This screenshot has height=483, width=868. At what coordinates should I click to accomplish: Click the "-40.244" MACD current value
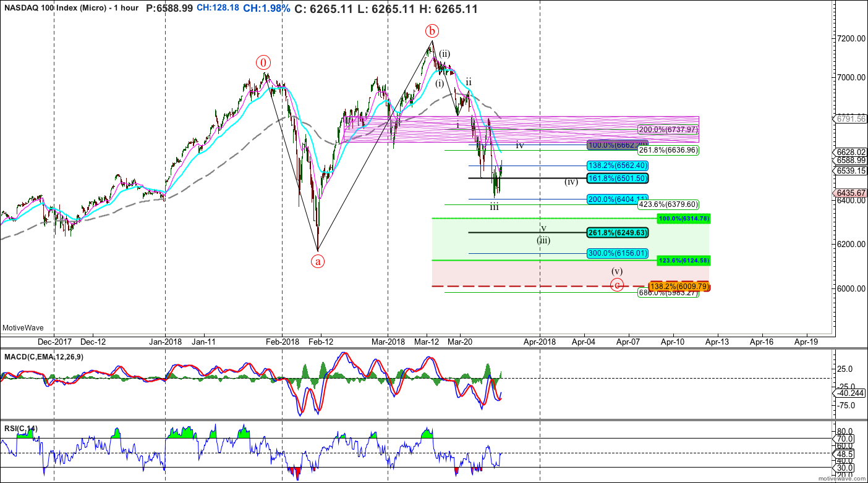click(851, 393)
